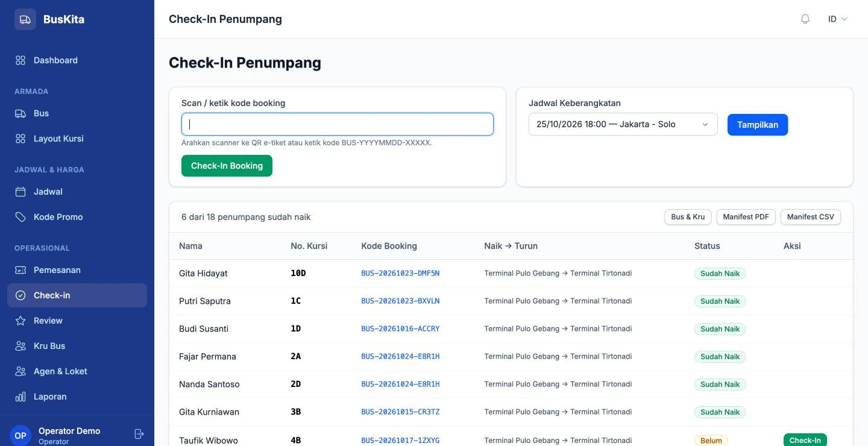Screen dimensions: 868x446
Task: Click the Check-in checkmark circle icon
Action: coord(20,295)
